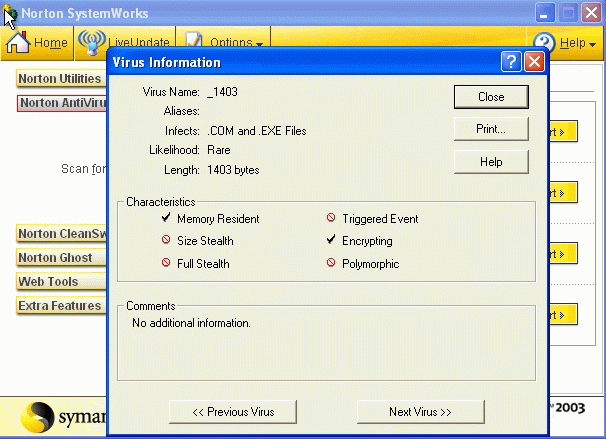606x439 pixels.
Task: Select Norton Utilities in the sidebar
Action: (x=60, y=78)
